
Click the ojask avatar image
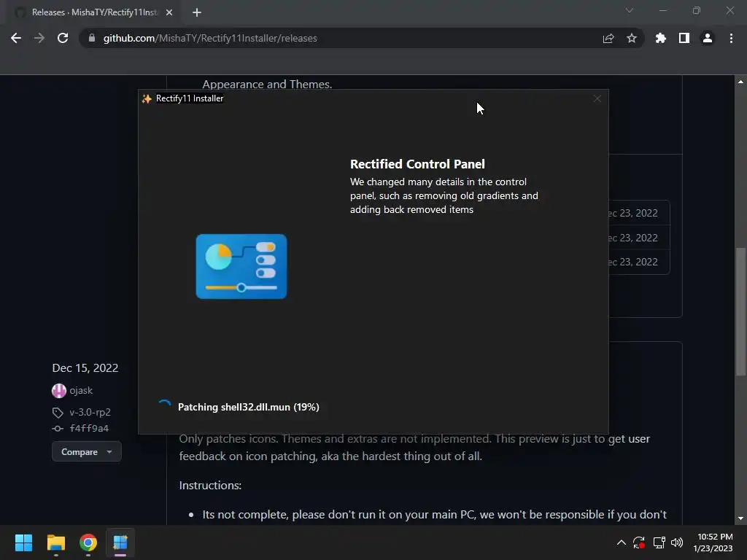[58, 391]
